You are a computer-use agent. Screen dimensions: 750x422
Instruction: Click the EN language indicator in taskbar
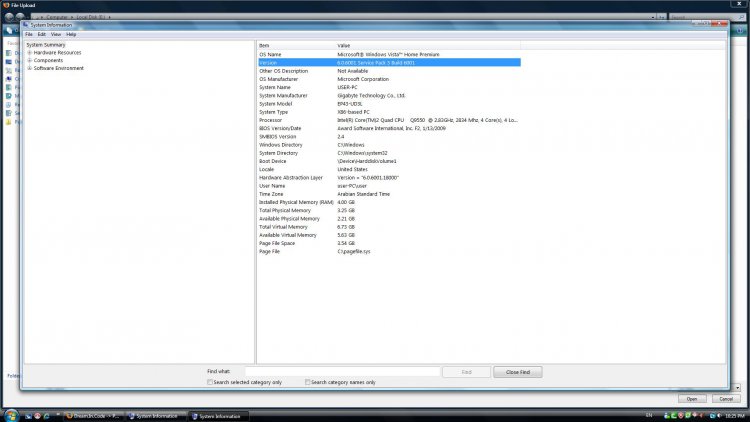point(649,415)
